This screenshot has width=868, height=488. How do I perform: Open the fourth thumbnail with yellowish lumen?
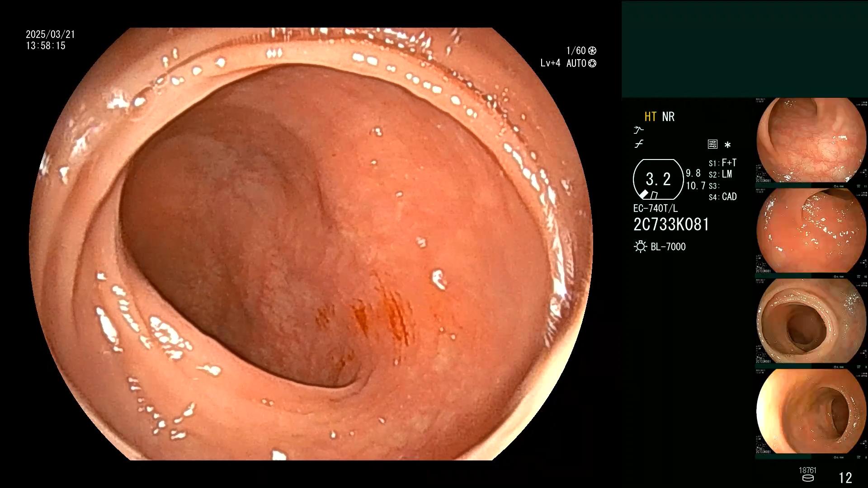811,412
